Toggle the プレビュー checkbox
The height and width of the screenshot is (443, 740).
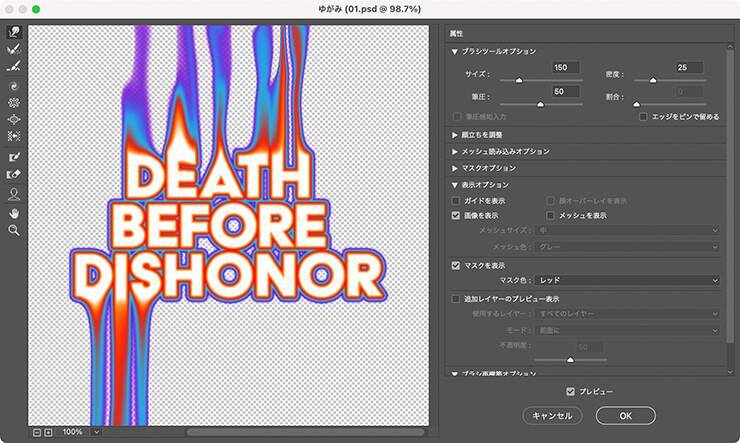tap(571, 392)
